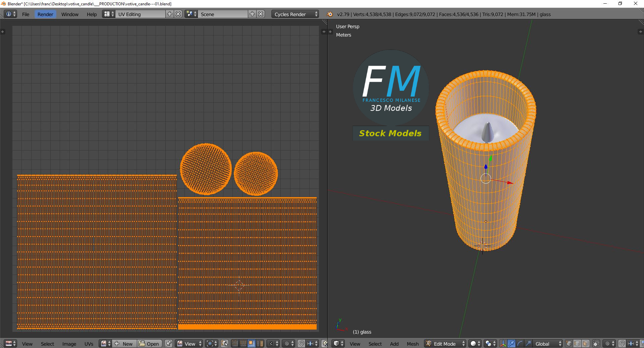Open UV editor snap element selector

tap(312, 344)
